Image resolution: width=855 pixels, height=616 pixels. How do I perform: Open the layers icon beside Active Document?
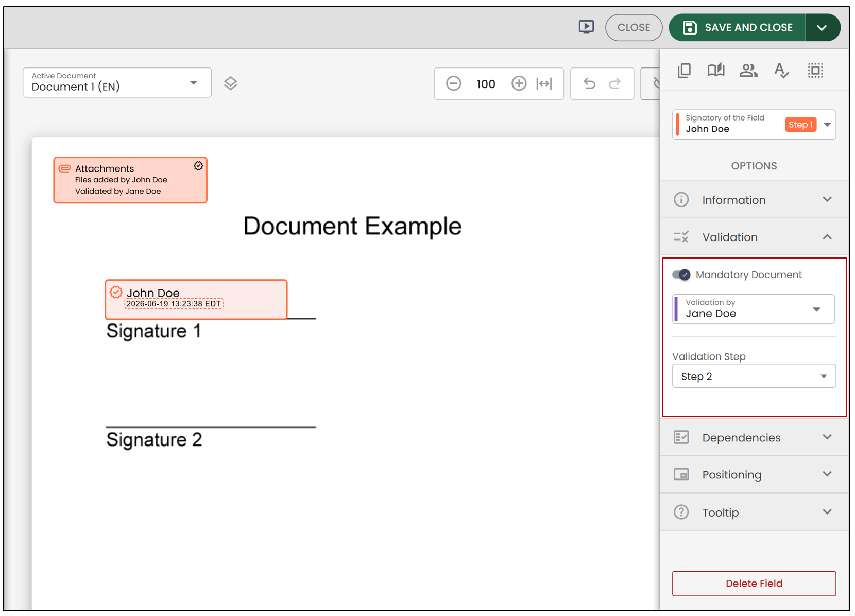point(230,83)
